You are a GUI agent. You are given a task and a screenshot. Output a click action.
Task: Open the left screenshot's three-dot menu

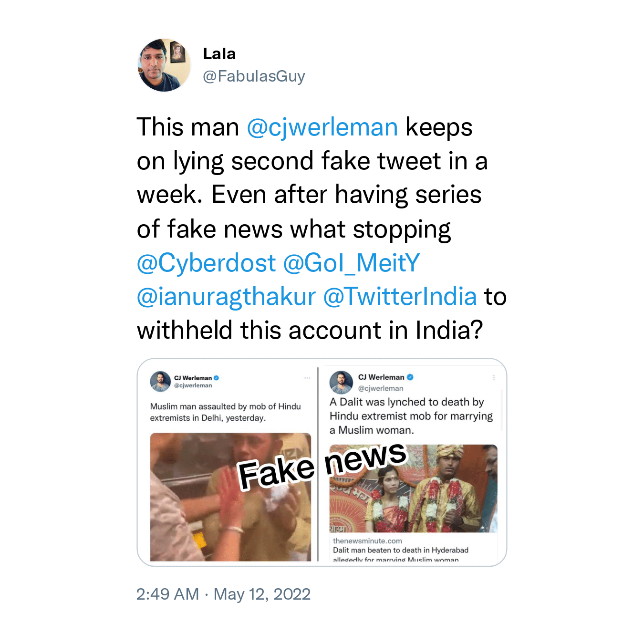tap(308, 378)
